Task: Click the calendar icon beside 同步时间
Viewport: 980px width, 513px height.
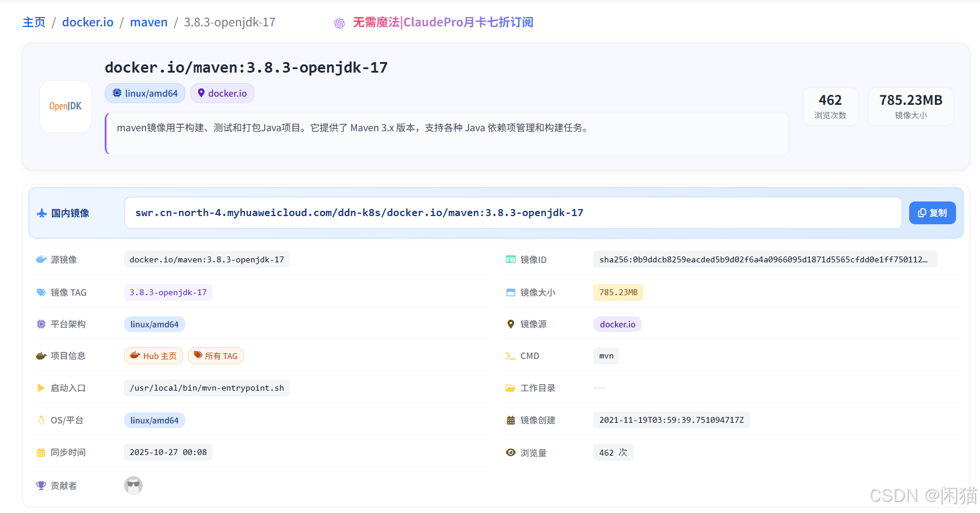Action: pos(41,452)
